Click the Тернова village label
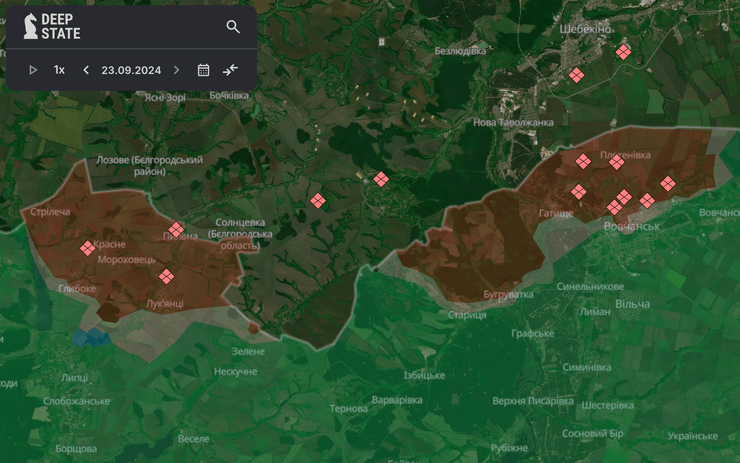 point(349,409)
